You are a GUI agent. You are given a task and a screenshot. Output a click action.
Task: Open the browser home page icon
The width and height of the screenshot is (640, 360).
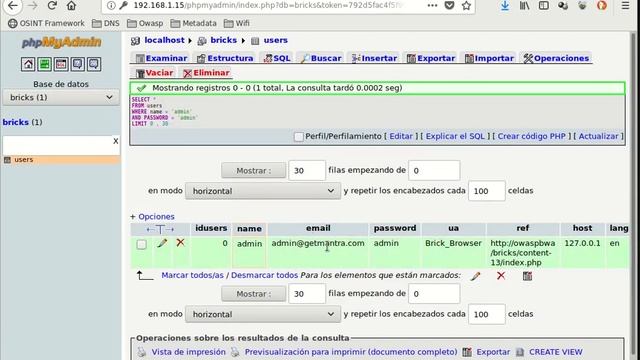coord(71,6)
